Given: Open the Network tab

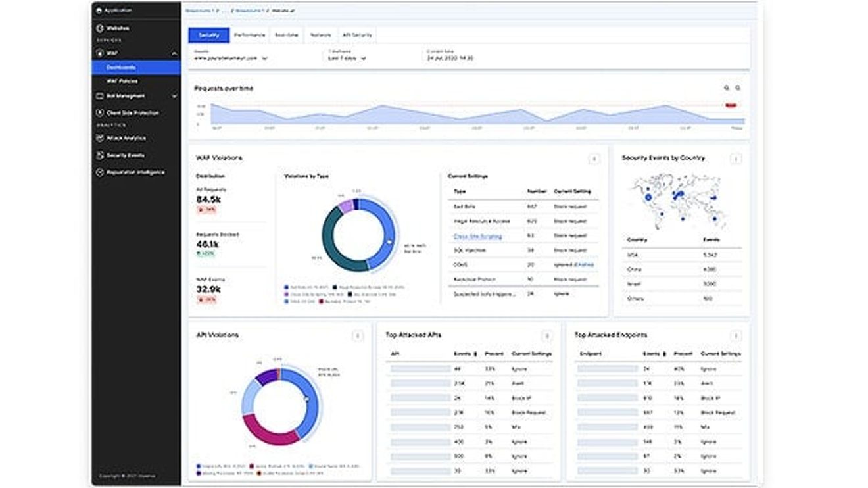Looking at the screenshot, I should tap(320, 35).
